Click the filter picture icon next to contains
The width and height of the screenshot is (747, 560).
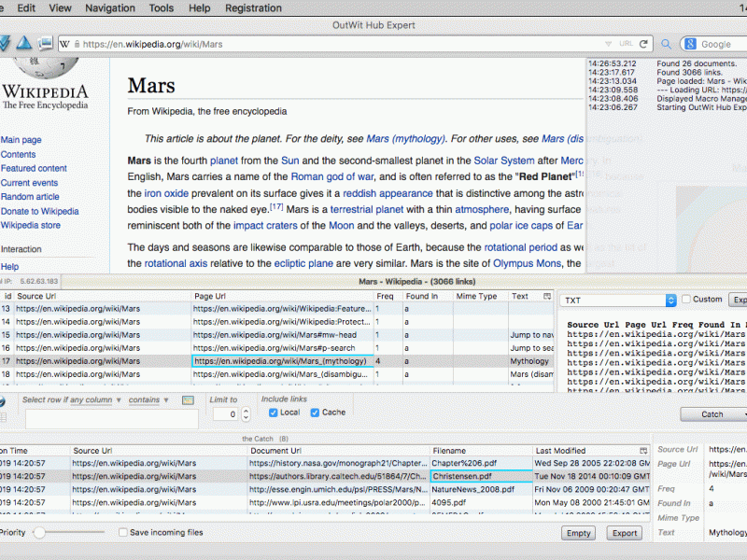pyautogui.click(x=189, y=400)
